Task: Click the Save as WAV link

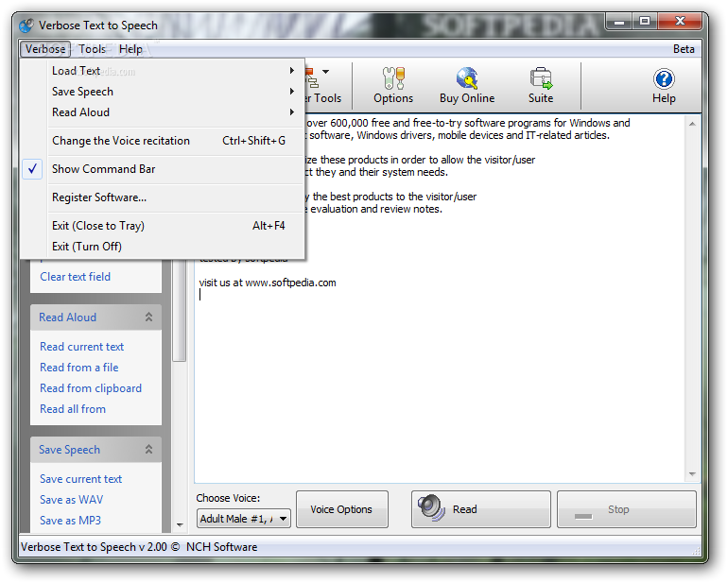Action: tap(72, 500)
